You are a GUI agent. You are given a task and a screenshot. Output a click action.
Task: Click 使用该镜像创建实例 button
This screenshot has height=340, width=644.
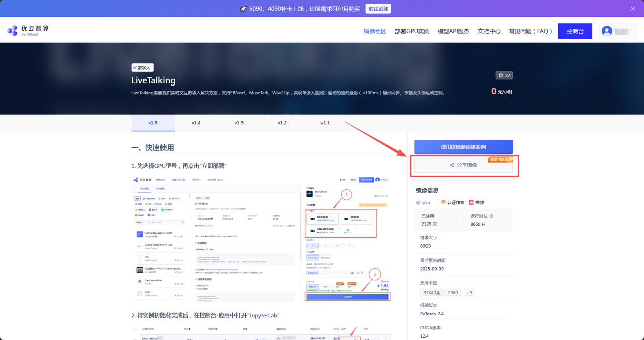pyautogui.click(x=463, y=146)
